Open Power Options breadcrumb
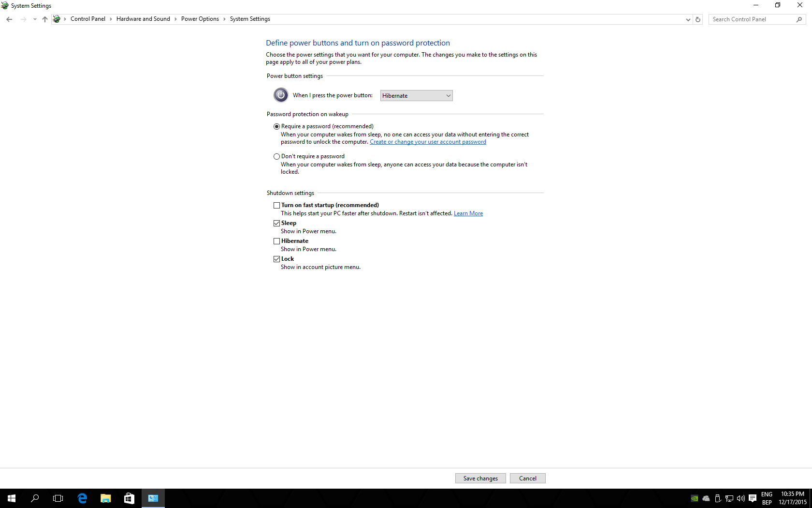The width and height of the screenshot is (812, 508). [x=200, y=19]
